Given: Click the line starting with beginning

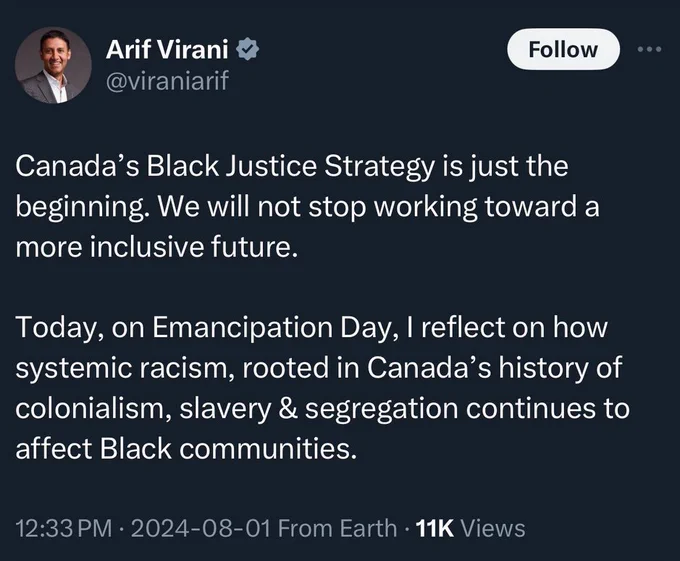Looking at the screenshot, I should pos(307,207).
